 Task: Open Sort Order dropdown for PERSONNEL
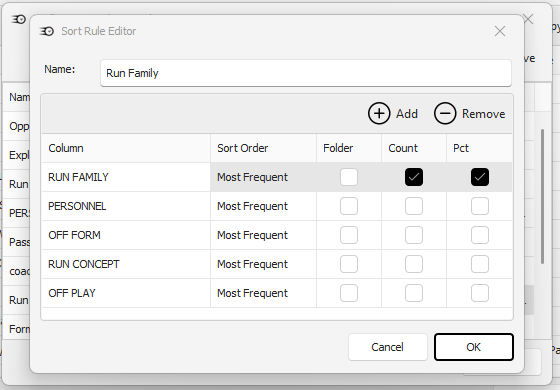(x=263, y=206)
